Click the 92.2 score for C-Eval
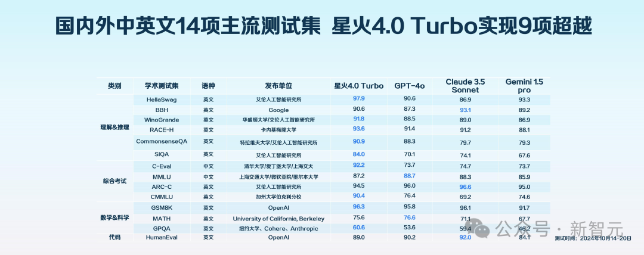 coord(358,166)
